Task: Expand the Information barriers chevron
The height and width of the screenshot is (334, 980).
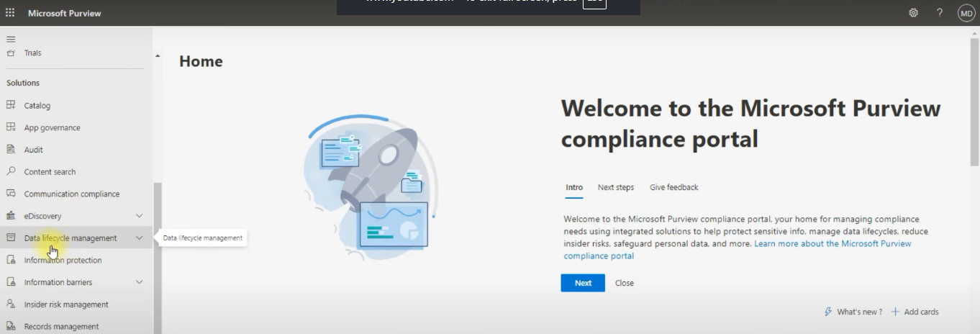Action: pos(140,282)
